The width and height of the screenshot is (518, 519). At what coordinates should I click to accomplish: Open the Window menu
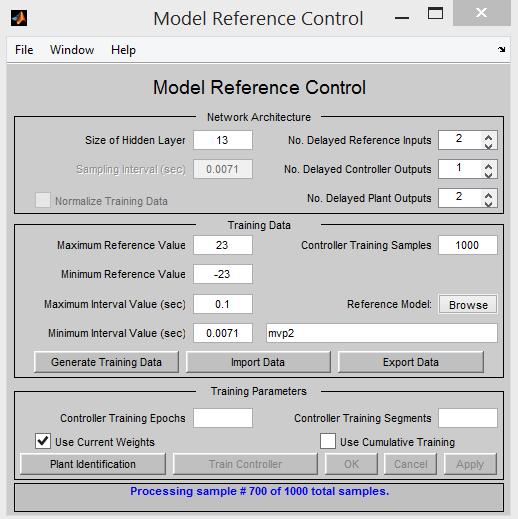pos(72,50)
